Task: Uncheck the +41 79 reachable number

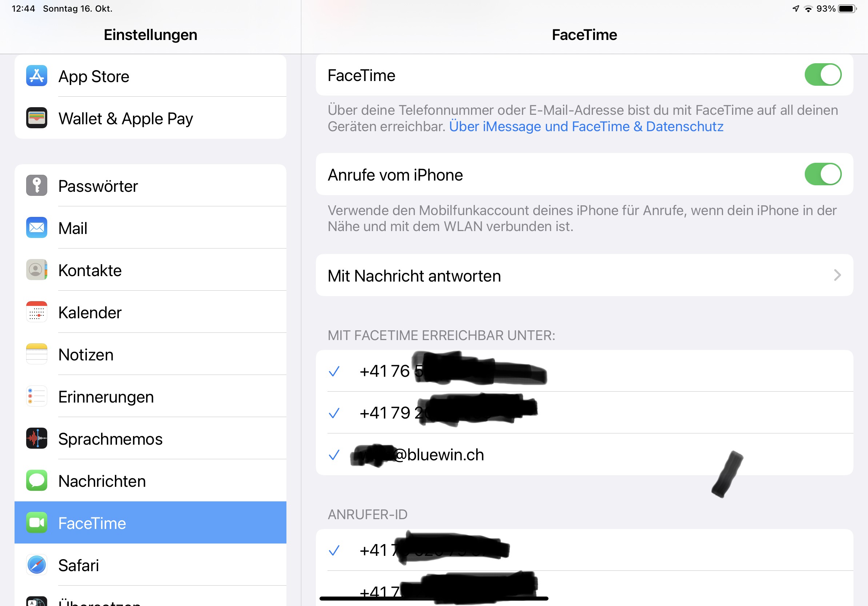Action: click(334, 413)
